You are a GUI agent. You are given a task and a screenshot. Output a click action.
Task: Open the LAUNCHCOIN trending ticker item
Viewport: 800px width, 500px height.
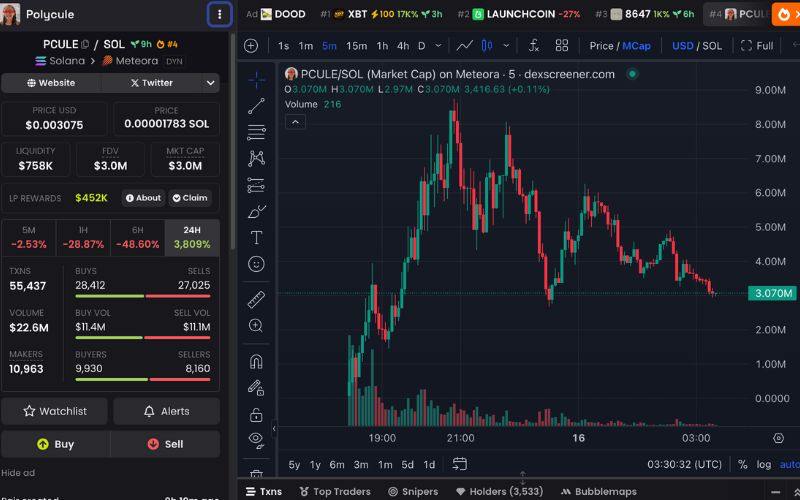click(x=519, y=14)
